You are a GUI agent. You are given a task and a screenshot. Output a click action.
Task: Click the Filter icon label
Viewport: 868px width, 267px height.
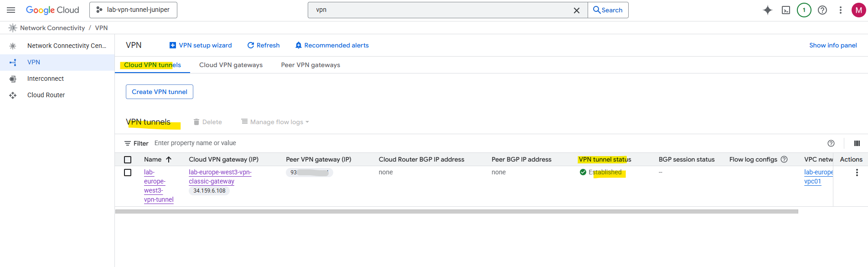tap(136, 143)
